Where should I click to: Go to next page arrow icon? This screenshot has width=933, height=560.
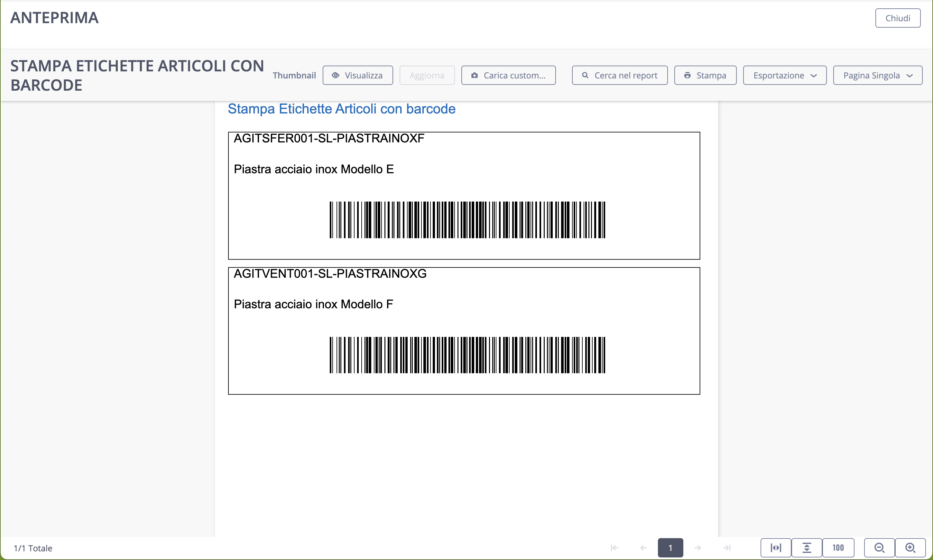[698, 547]
